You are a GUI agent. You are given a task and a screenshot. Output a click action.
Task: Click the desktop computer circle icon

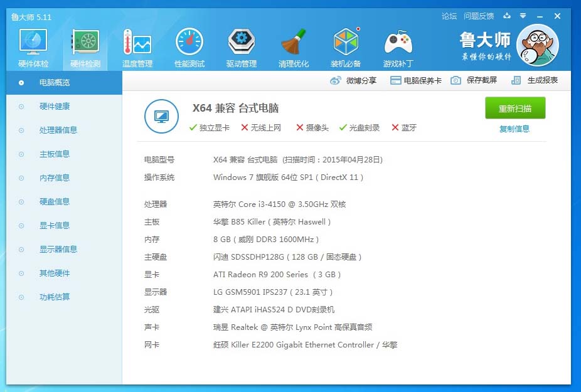tap(161, 116)
